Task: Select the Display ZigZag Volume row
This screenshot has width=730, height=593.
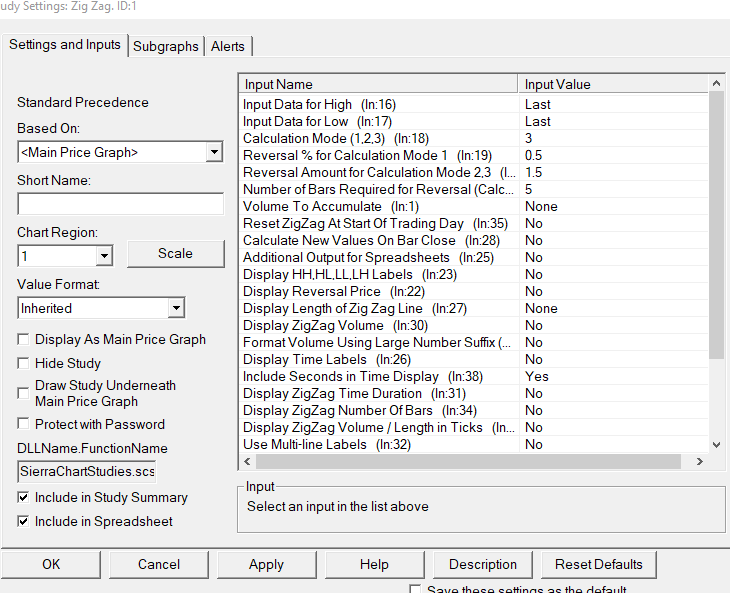Action: (474, 325)
